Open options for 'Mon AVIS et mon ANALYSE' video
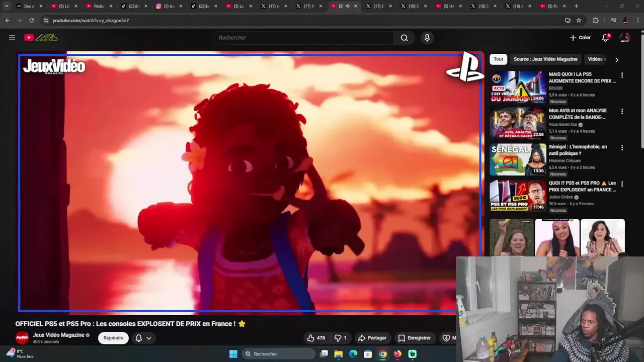The image size is (644, 362). coord(622,112)
